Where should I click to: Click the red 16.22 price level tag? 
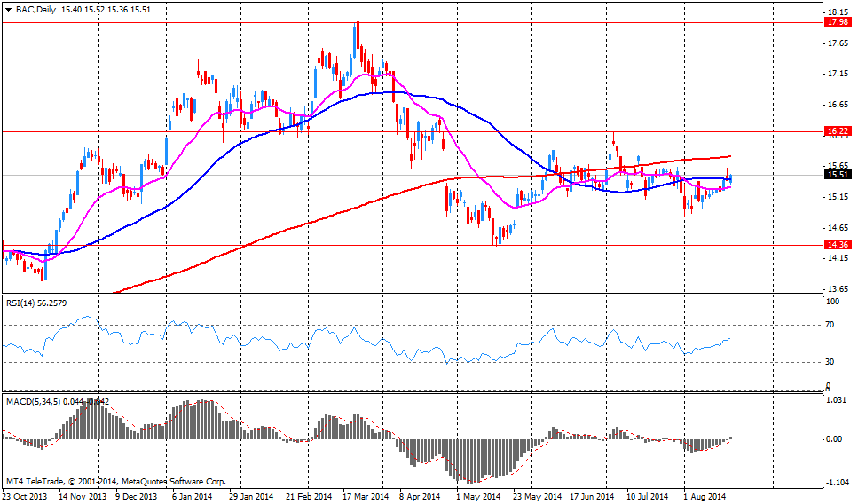click(837, 130)
